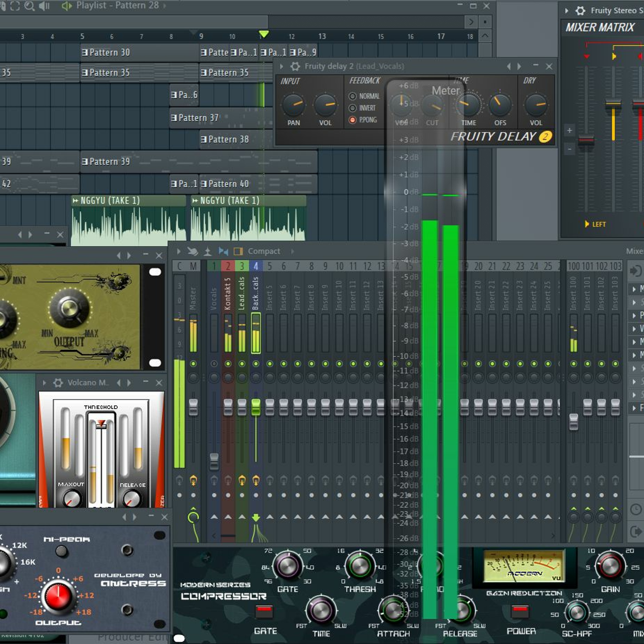Toggle Vocals track mute LED
This screenshot has height=644, width=644.
tap(214, 364)
